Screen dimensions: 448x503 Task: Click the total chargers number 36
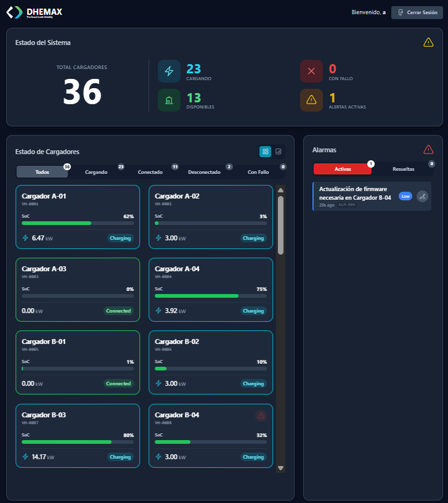point(82,92)
